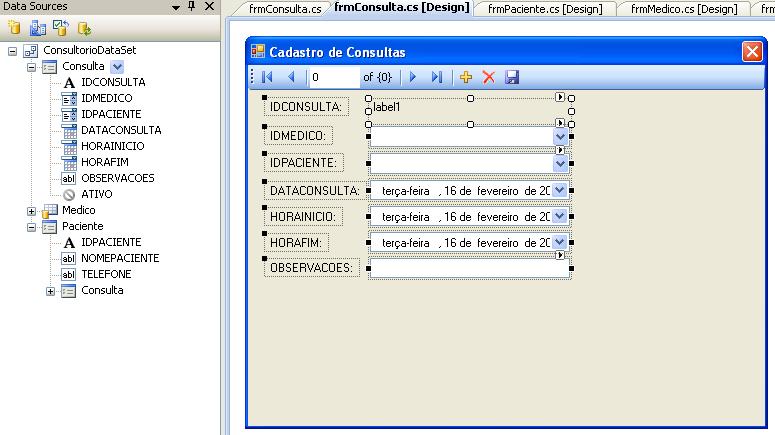
Task: Select the IDPACIENTE: label on form
Action: tap(303, 163)
